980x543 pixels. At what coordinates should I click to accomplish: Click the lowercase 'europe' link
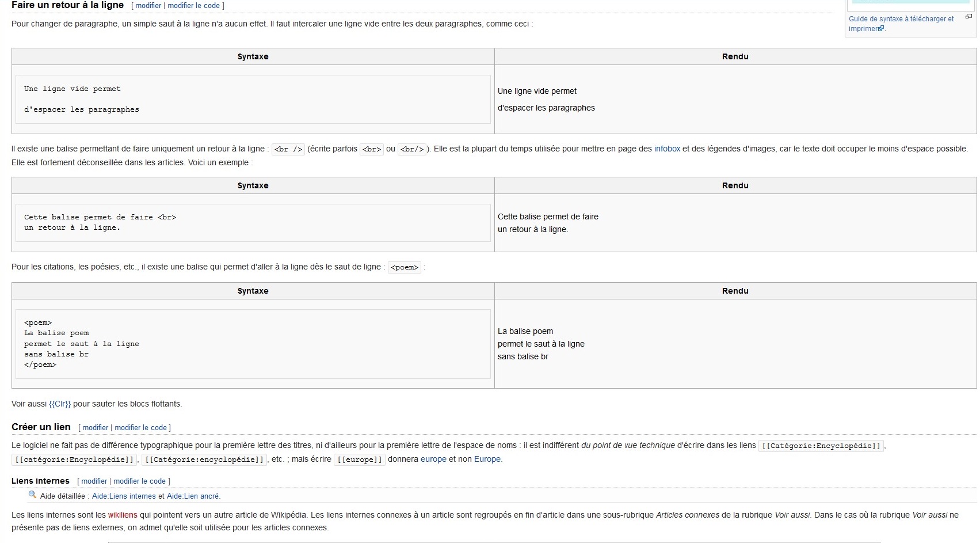[432, 459]
